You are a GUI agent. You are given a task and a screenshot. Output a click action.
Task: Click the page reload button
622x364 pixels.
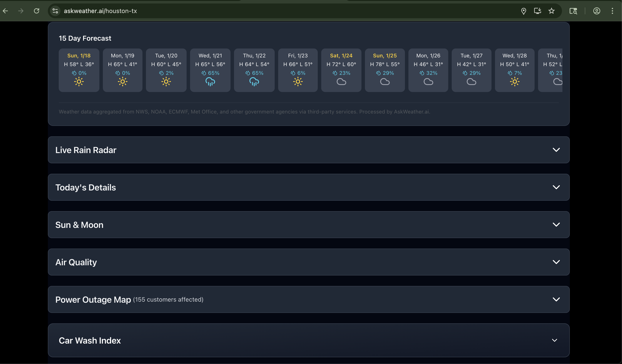coord(37,11)
